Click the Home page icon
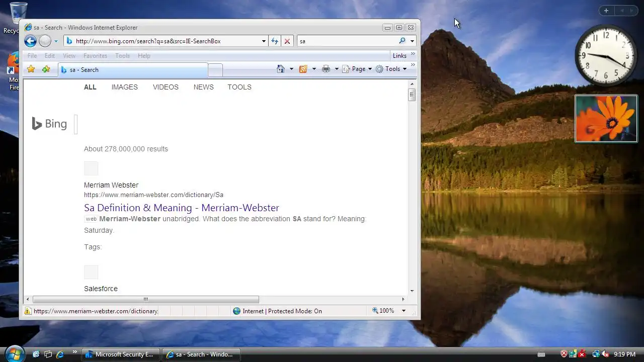 point(281,69)
